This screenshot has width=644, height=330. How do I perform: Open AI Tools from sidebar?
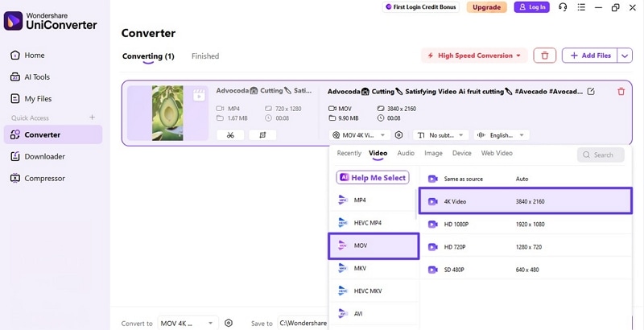point(30,76)
